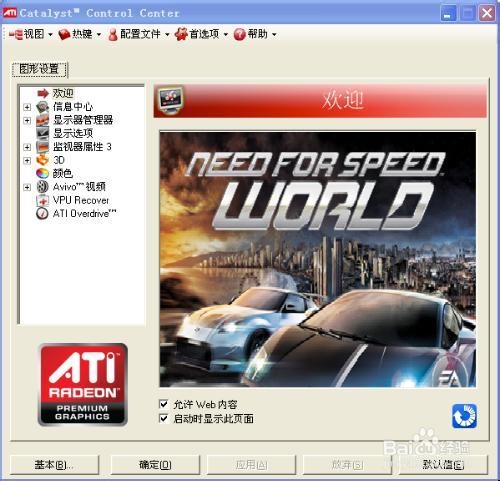Expand the 信息中心 tree node
500x481 pixels.
27,107
